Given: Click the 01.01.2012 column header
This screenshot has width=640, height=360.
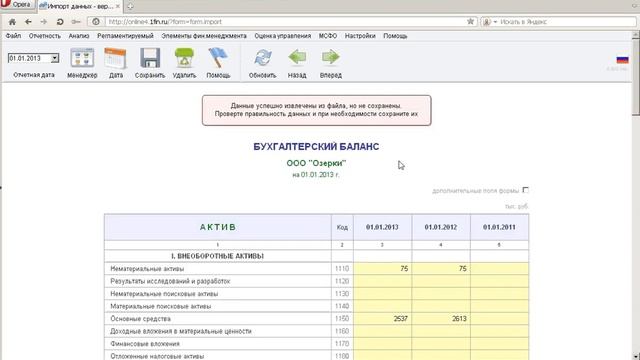Looking at the screenshot, I should (440, 227).
